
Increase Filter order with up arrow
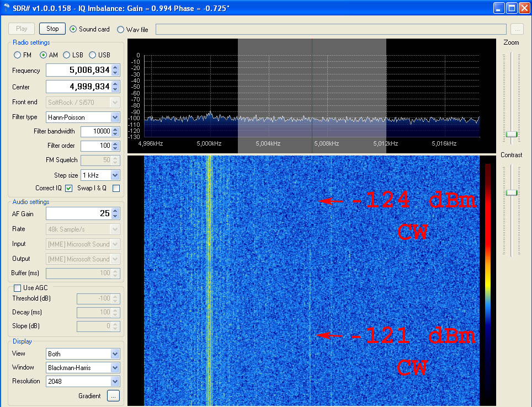tap(115, 143)
